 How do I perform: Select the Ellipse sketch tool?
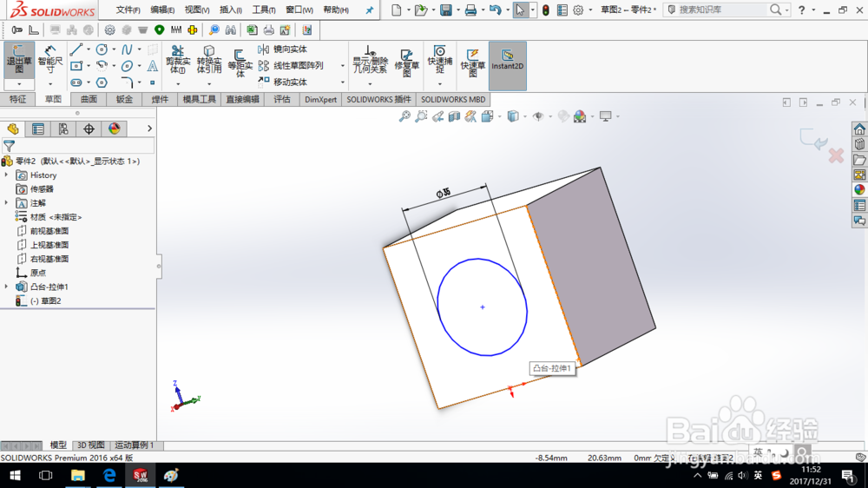(x=127, y=66)
